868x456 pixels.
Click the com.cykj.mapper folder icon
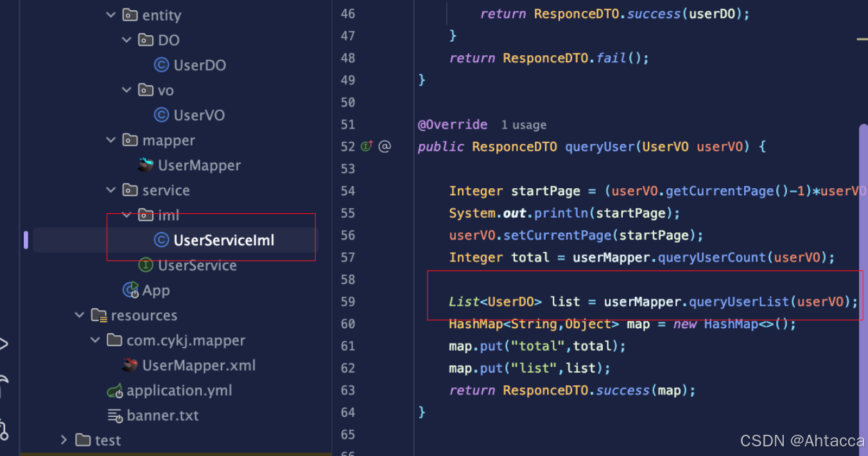point(115,340)
